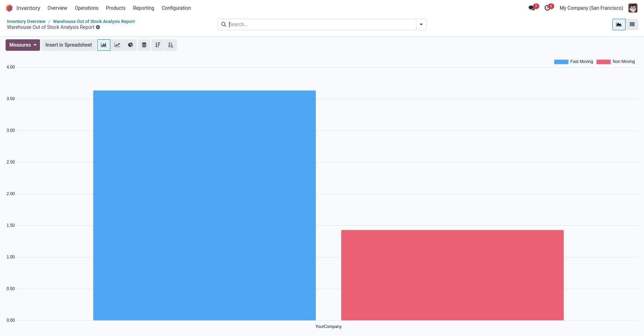Open the messages conversation icon
The height and width of the screenshot is (336, 644).
click(532, 8)
